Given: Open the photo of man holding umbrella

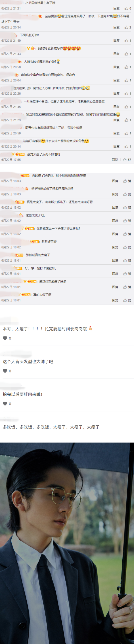Looking at the screenshot, I should pyautogui.click(x=67, y=543).
